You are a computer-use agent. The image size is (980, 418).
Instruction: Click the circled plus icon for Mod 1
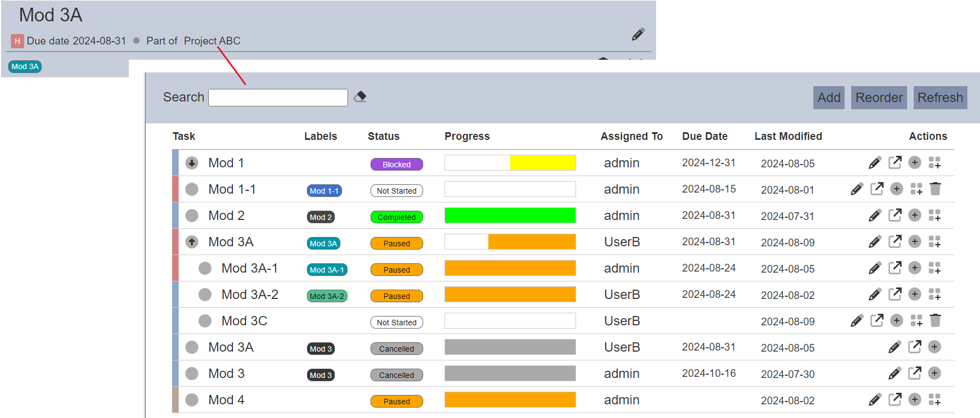[x=915, y=162]
